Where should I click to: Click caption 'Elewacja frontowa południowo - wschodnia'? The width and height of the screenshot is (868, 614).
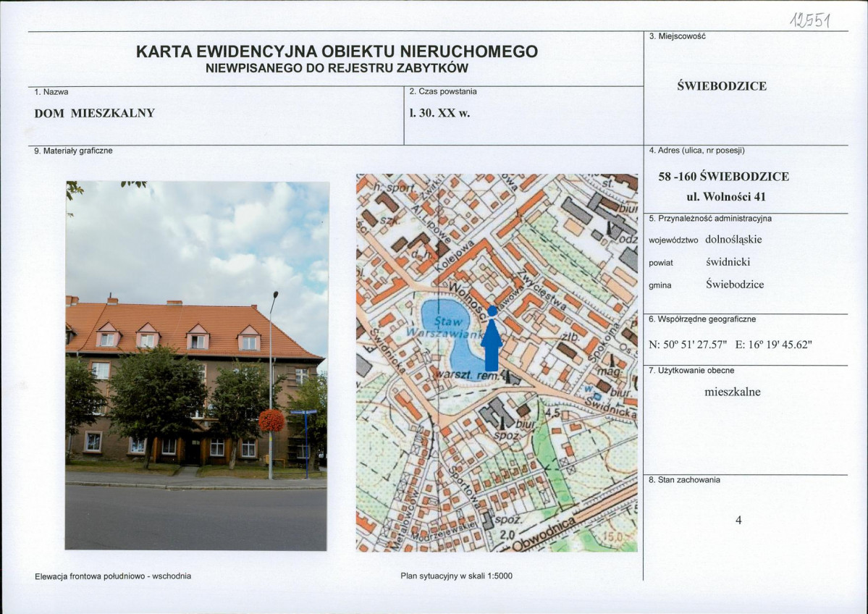[113, 576]
